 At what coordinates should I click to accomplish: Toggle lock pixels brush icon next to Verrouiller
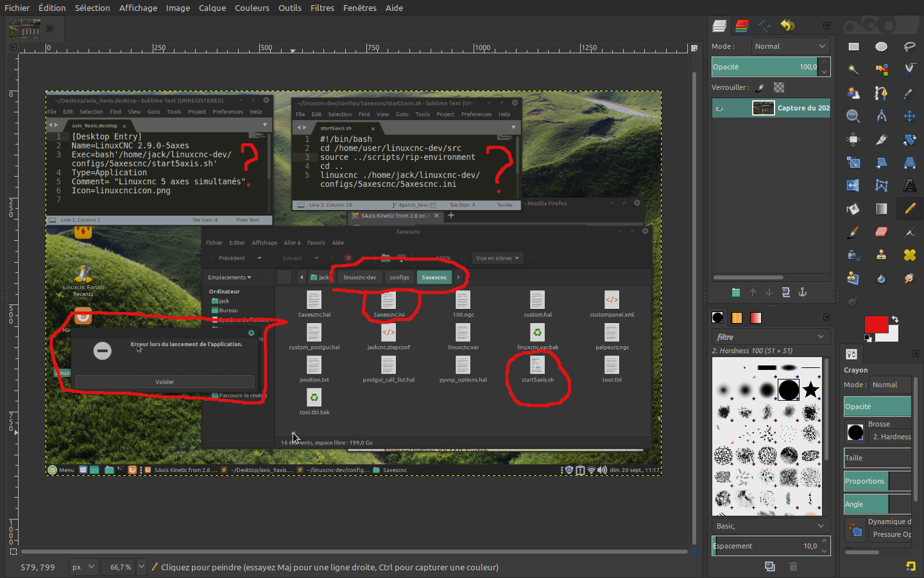(x=760, y=87)
